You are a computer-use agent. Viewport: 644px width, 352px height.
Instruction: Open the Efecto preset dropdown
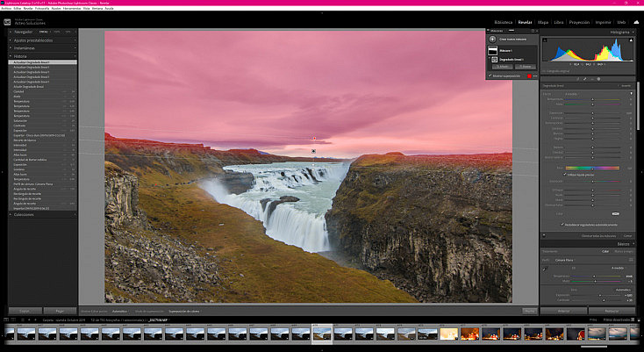pyautogui.click(x=571, y=94)
